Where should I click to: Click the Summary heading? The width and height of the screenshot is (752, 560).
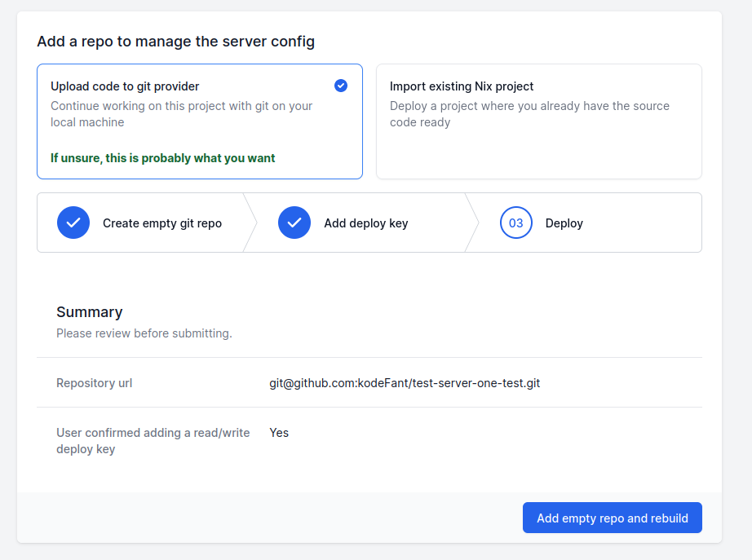click(90, 312)
